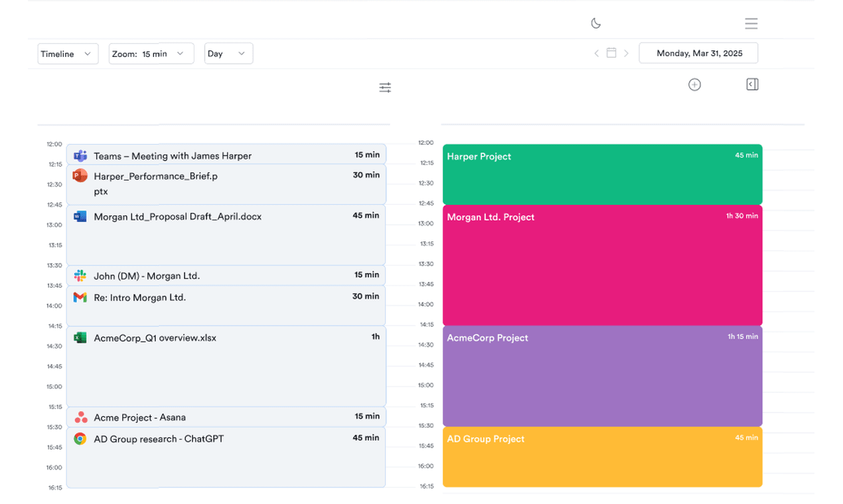843x504 pixels.
Task: Select AD Group research - ChatGPT entry
Action: [x=226, y=458]
